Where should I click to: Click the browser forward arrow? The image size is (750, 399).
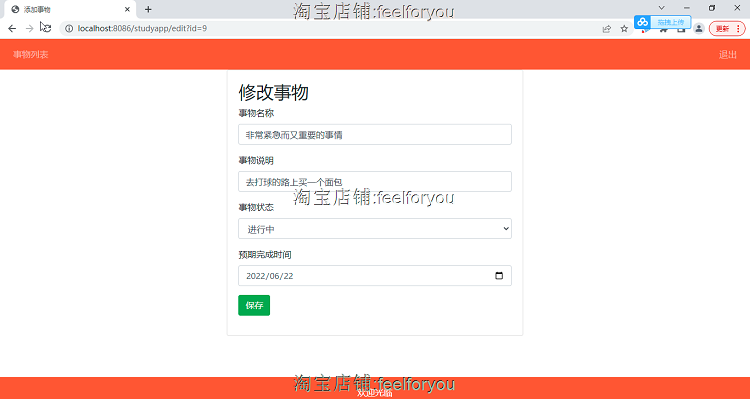coord(30,29)
